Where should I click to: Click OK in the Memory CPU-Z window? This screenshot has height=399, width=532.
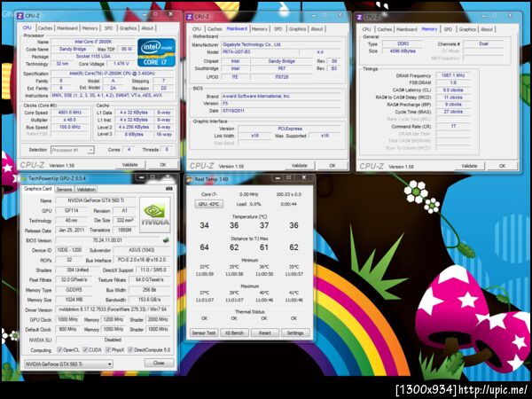503,166
